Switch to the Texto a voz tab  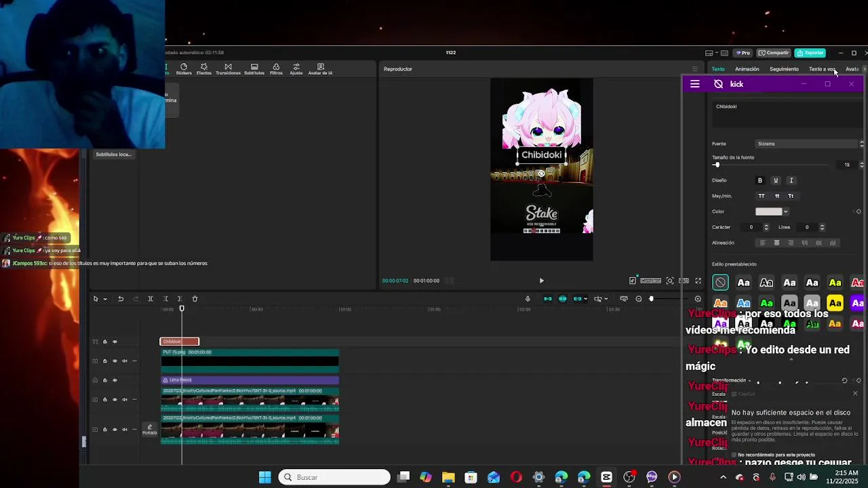click(822, 69)
